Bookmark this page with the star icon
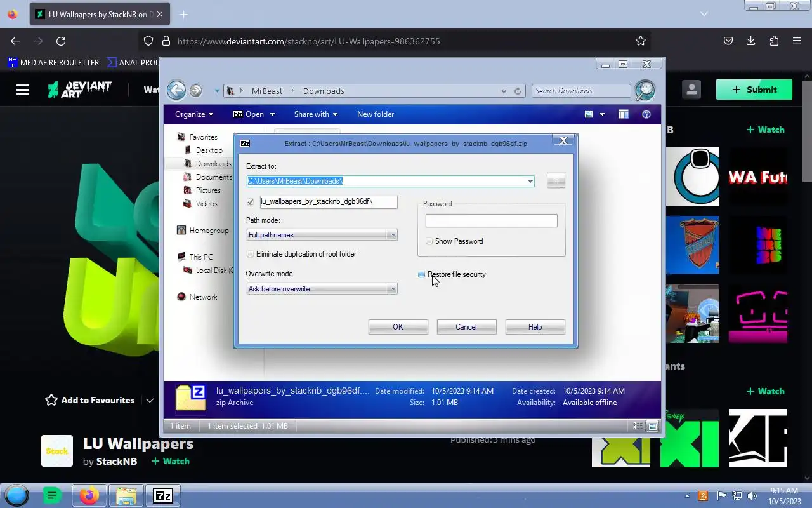 pos(641,41)
